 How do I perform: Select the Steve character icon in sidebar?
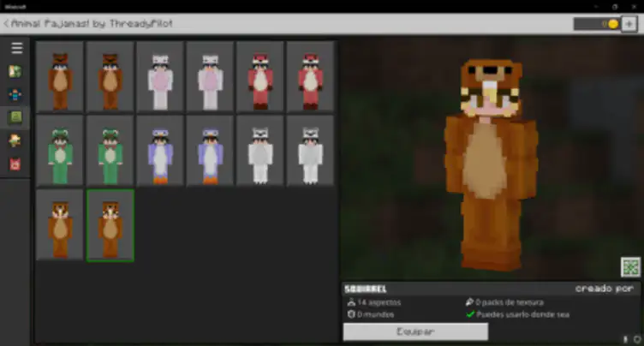pyautogui.click(x=15, y=95)
